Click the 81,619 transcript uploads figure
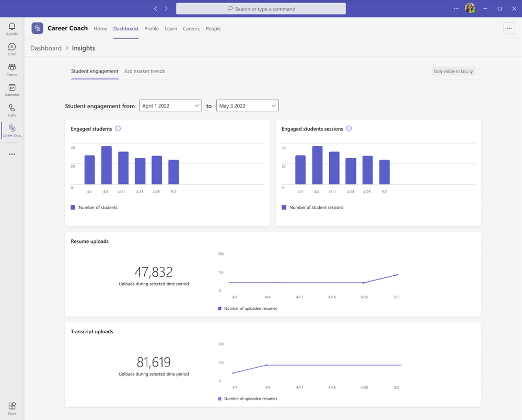The height and width of the screenshot is (420, 522). [x=154, y=362]
